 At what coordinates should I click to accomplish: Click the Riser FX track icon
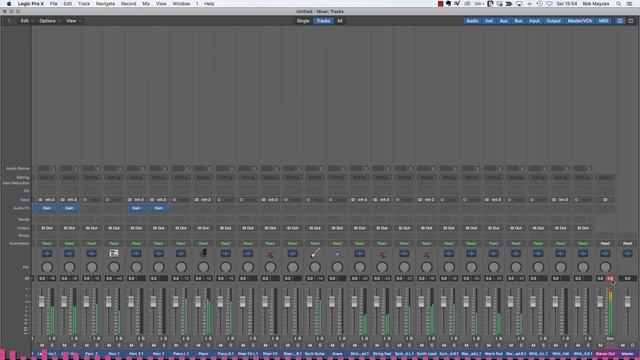270,253
